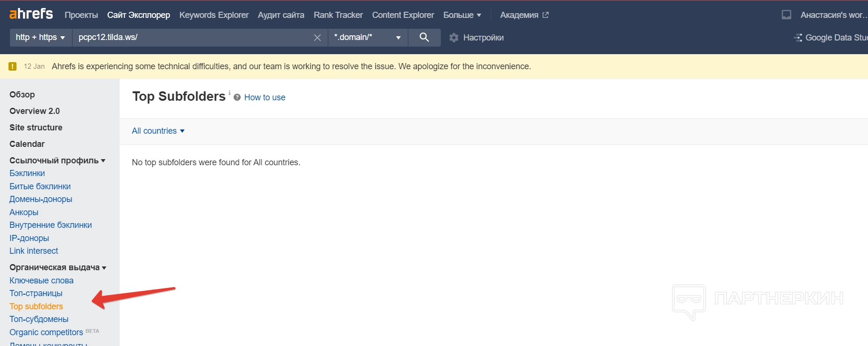Click the Ahrefs logo
868x346 pixels.
pos(31,14)
